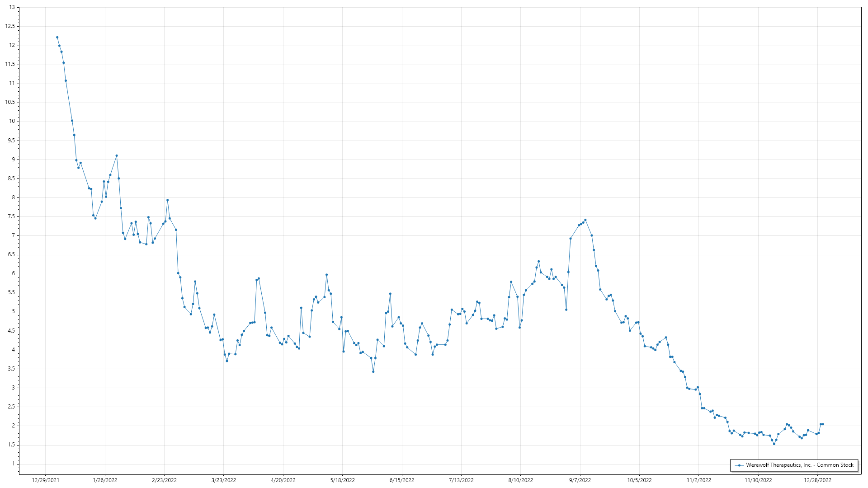This screenshot has width=868, height=488.
Task: Click the 5/18/2022 x-axis date label
Action: coord(342,480)
